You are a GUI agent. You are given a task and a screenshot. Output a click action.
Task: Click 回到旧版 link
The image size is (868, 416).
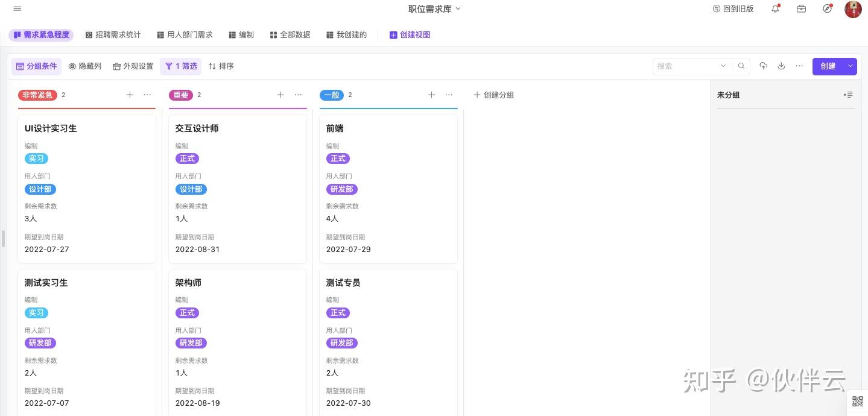(x=733, y=8)
